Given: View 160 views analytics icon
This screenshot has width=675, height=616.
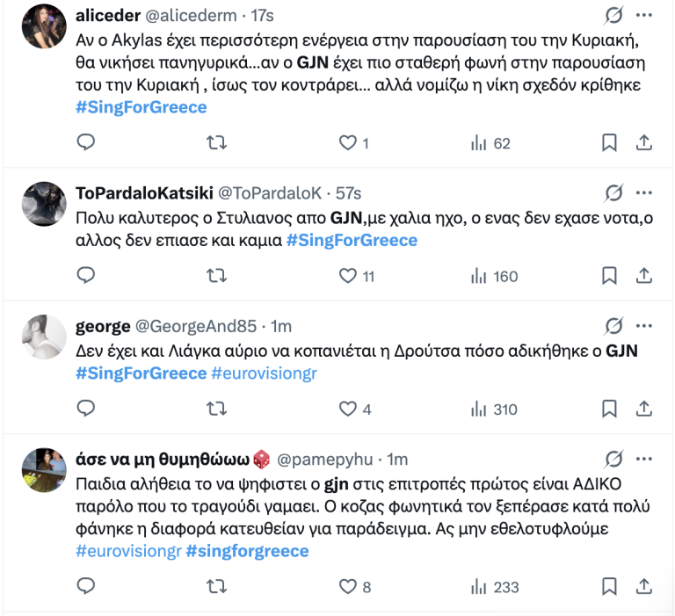Looking at the screenshot, I should (x=479, y=276).
